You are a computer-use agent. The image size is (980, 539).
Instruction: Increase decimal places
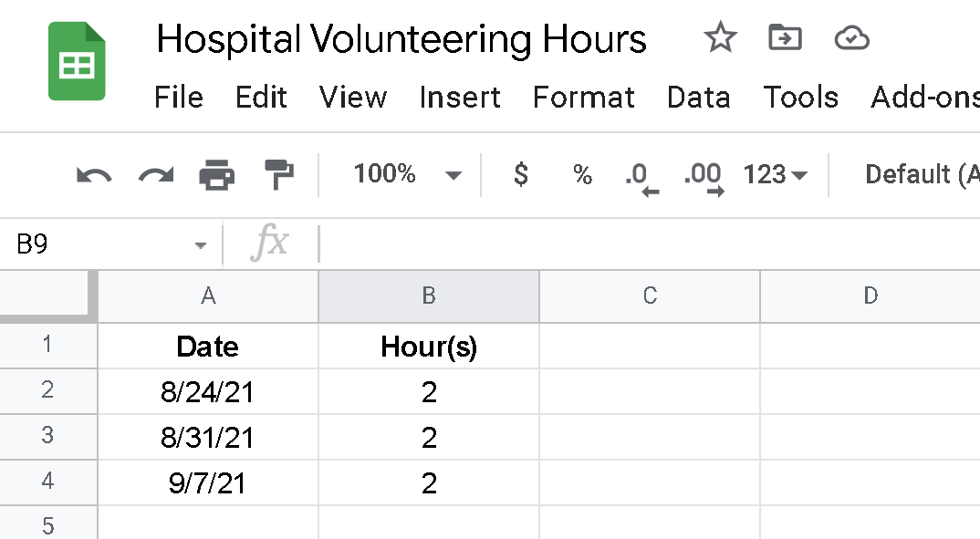(704, 176)
